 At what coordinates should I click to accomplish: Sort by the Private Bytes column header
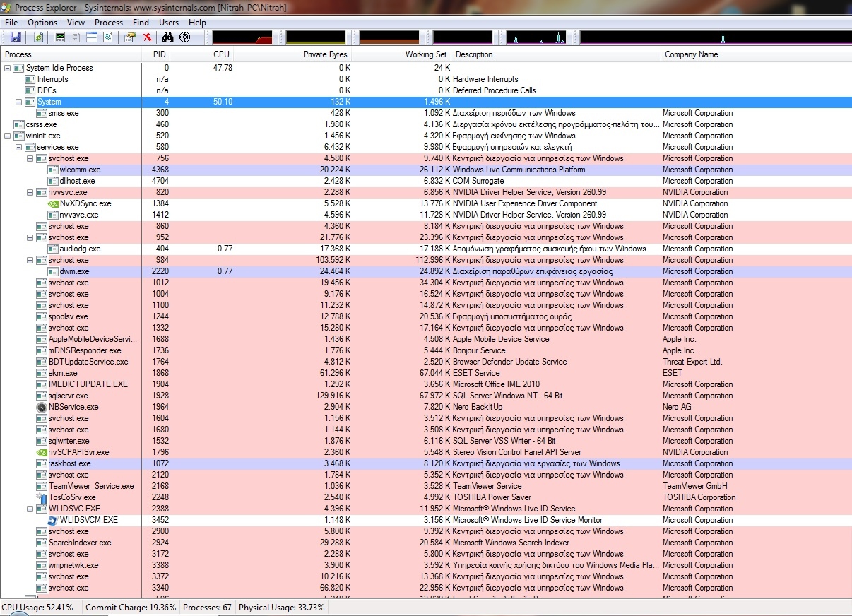click(292, 54)
